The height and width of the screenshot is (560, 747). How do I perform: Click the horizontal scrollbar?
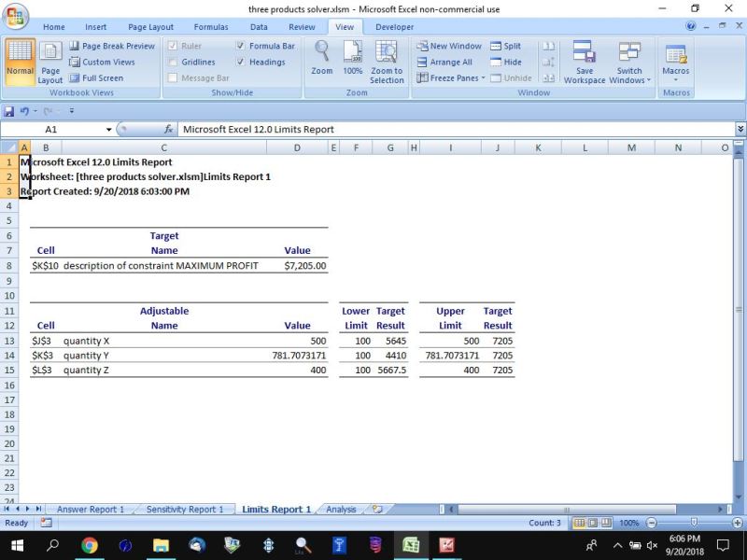tap(567, 509)
